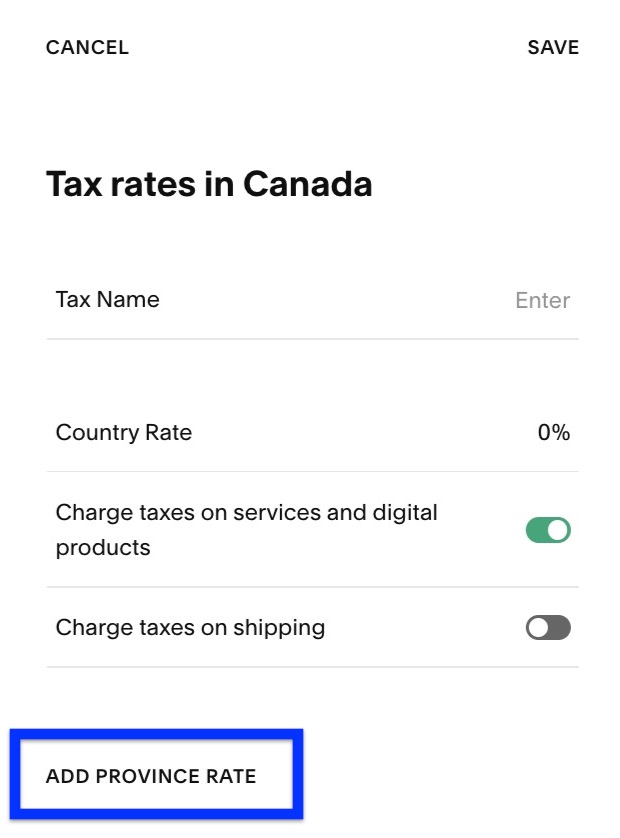Select the Tax rates in Canada heading
This screenshot has height=838, width=620.
tap(208, 183)
